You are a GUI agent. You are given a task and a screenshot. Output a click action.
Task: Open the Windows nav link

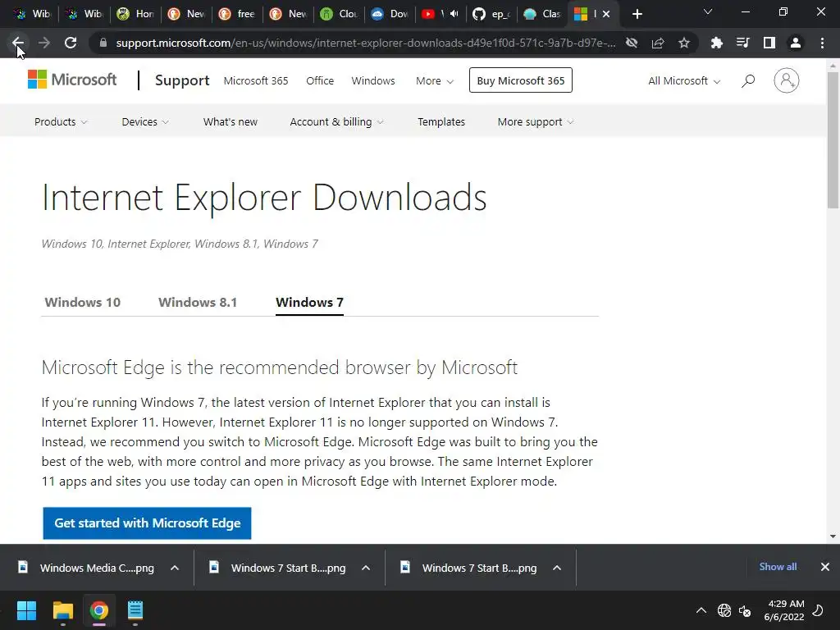(373, 81)
